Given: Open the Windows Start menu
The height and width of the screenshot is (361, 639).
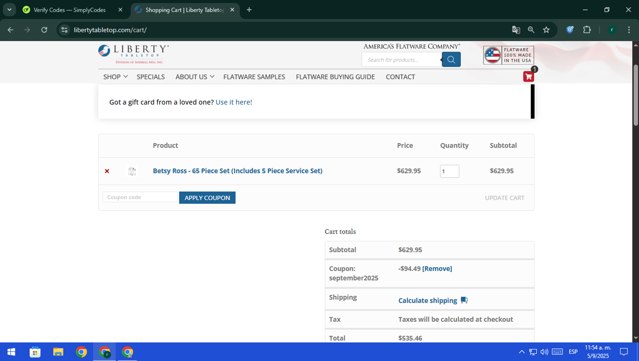Looking at the screenshot, I should pyautogui.click(x=11, y=352).
